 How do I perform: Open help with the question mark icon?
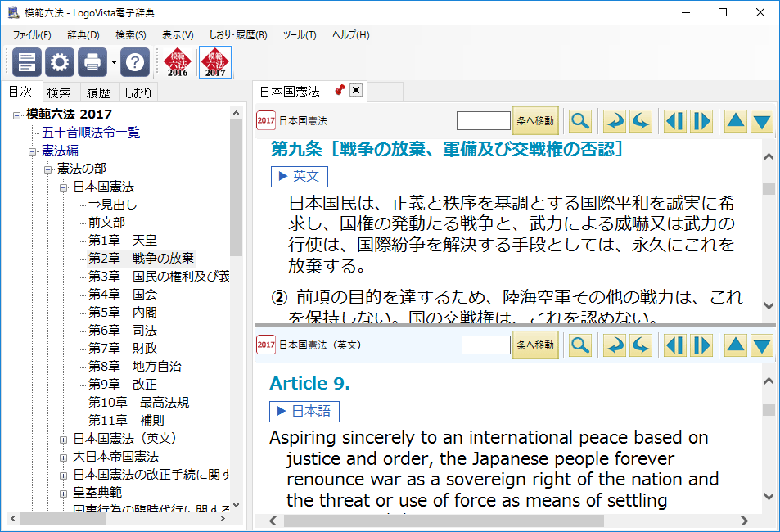click(x=135, y=62)
